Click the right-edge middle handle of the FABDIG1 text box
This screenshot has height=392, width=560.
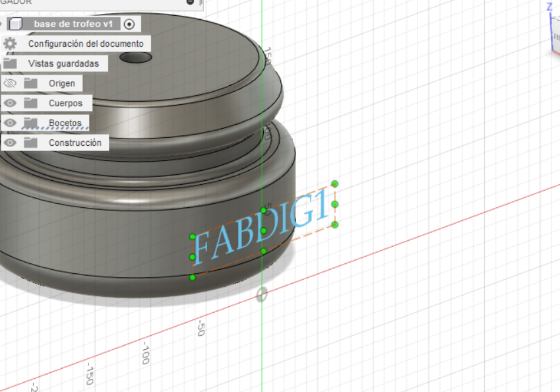(334, 205)
